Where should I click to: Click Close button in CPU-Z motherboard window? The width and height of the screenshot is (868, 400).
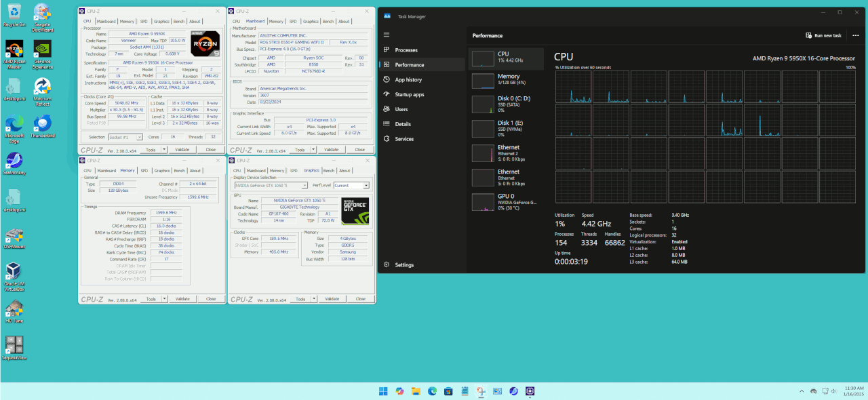(x=360, y=149)
